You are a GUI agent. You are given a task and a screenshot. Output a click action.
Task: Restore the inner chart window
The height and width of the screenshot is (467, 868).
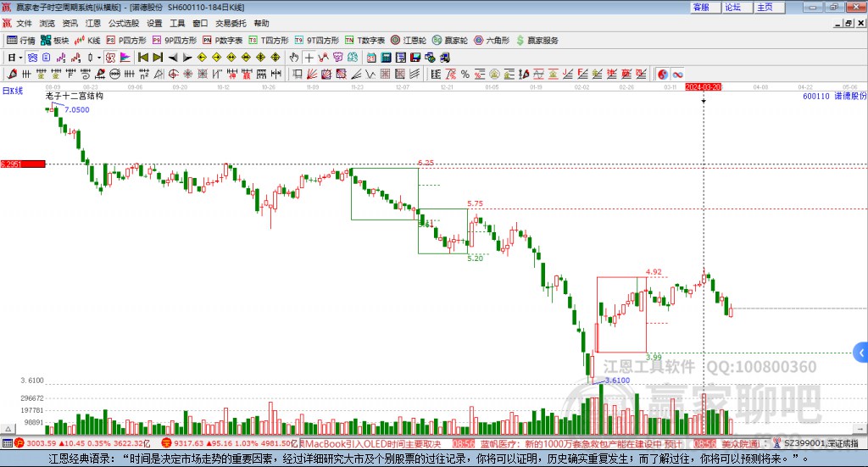point(849,23)
